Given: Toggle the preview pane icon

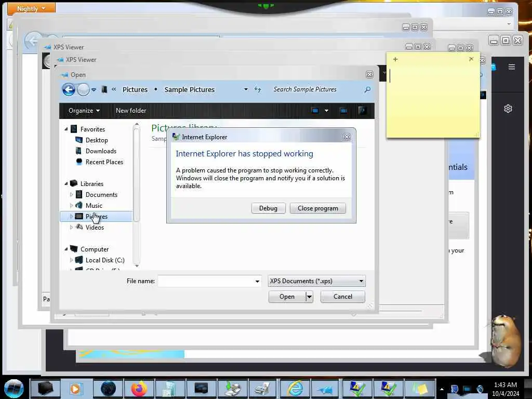Looking at the screenshot, I should click(343, 111).
